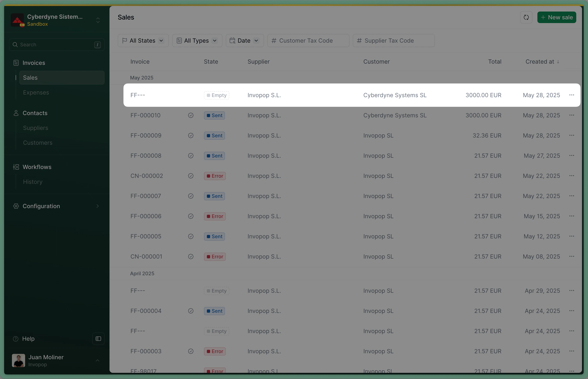588x379 pixels.
Task: Open three-dot menu for CN-000002 row
Action: tap(572, 176)
